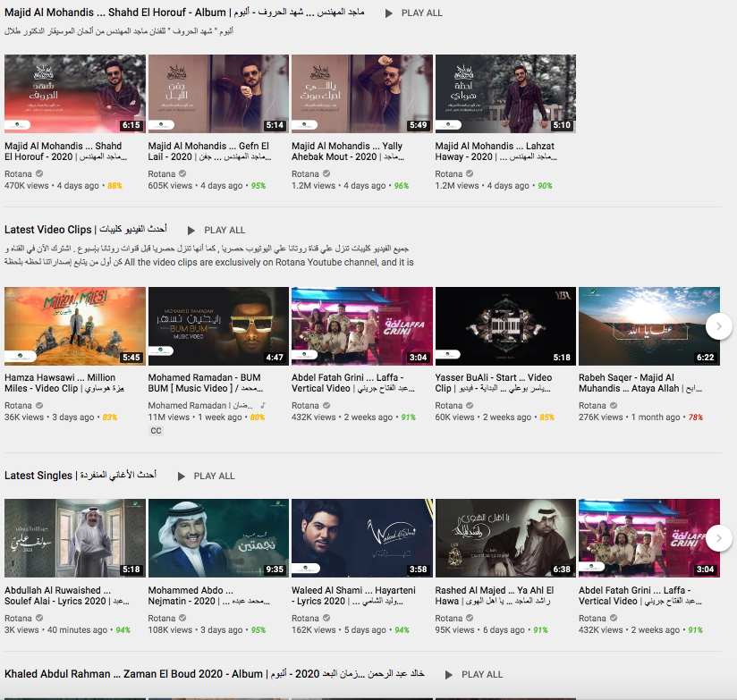The height and width of the screenshot is (700, 737).
Task: Open Latest Video Clips section heading
Action: click(x=85, y=230)
